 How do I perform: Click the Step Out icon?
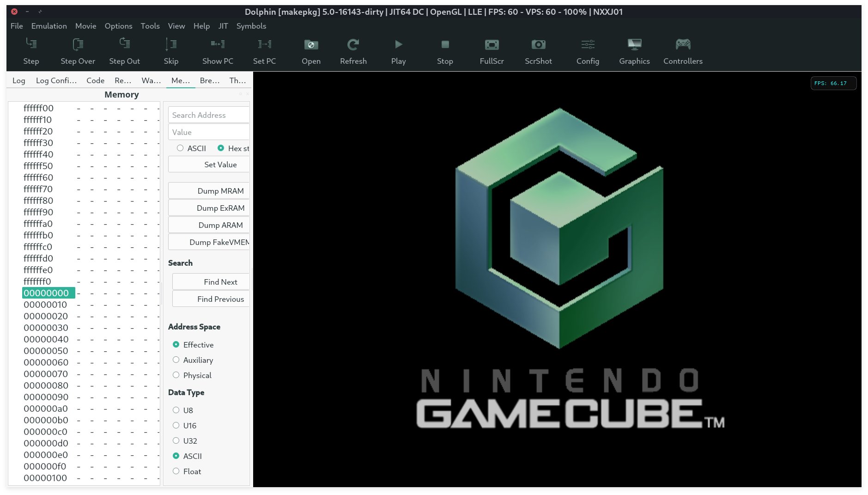[124, 44]
